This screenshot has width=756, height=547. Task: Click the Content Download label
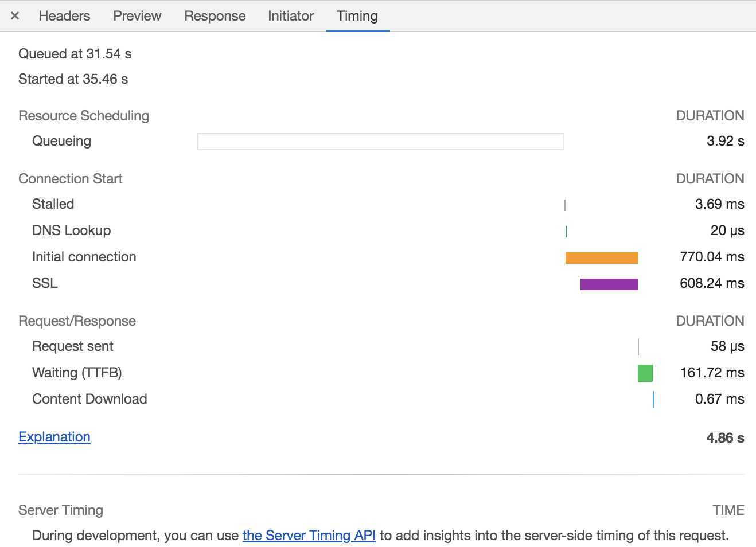(89, 399)
